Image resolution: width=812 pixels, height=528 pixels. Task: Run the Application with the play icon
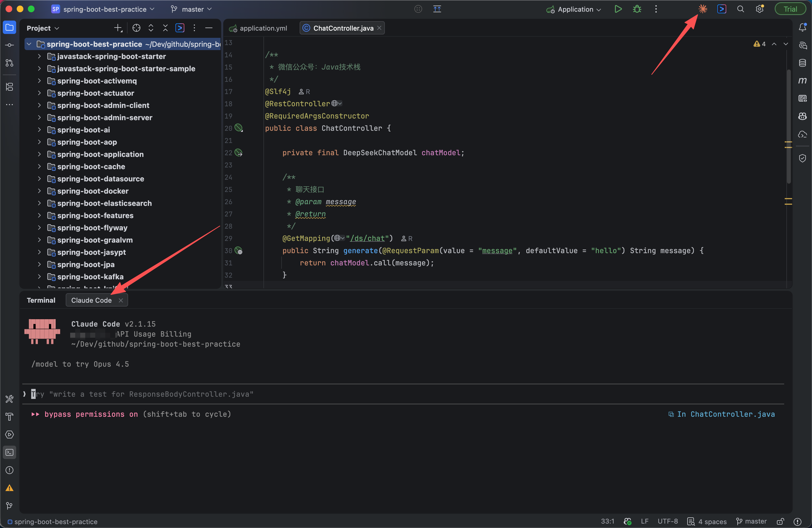[618, 9]
